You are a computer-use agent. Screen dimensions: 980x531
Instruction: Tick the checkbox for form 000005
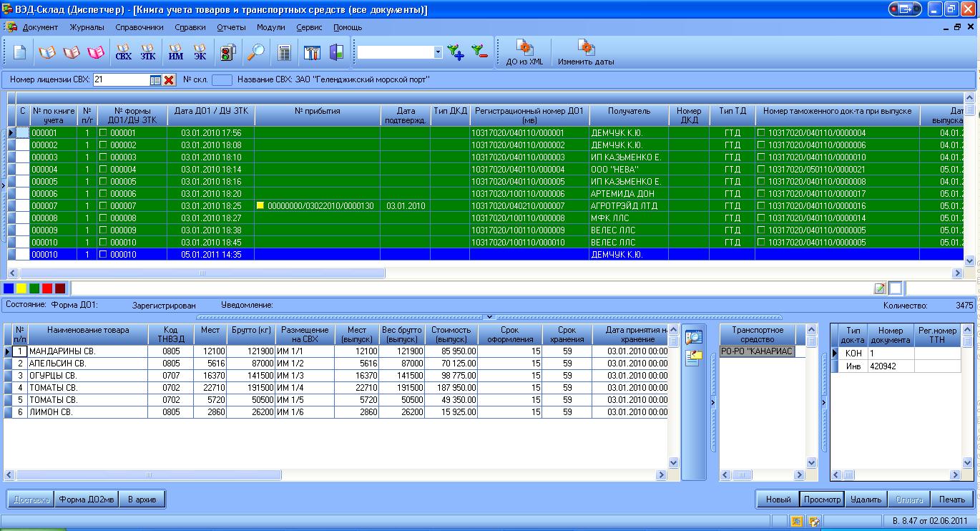pyautogui.click(x=103, y=182)
